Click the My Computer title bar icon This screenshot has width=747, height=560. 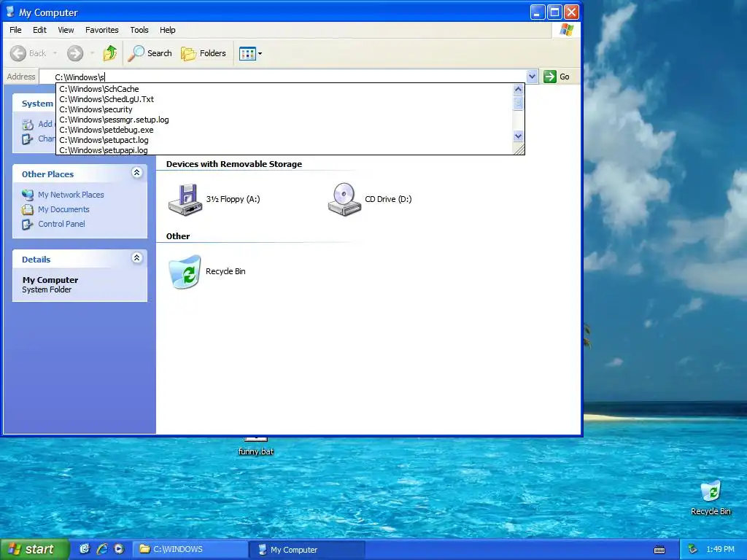pos(10,12)
